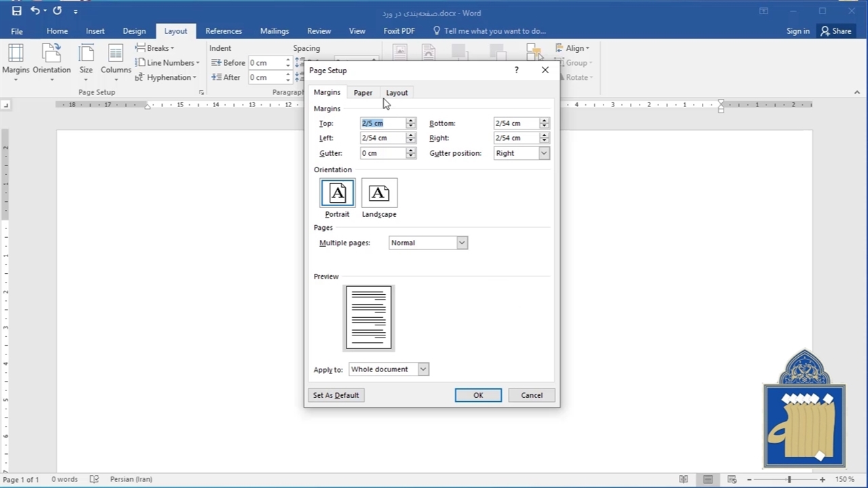Expand the Gutter position dropdown

pos(543,153)
